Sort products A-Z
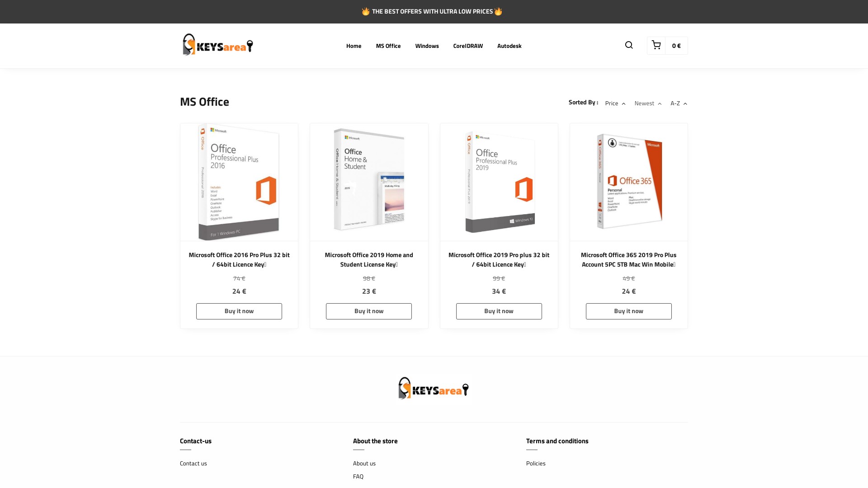Viewport: 868px width, 488px height. [x=679, y=103]
